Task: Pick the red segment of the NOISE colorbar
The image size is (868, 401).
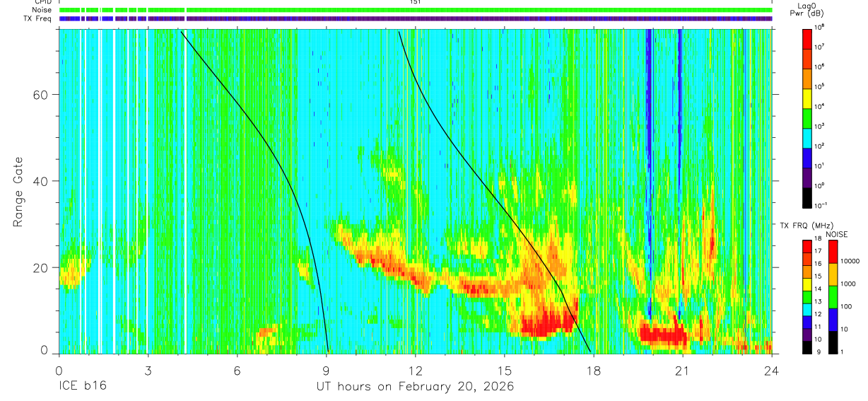Action: click(x=832, y=252)
